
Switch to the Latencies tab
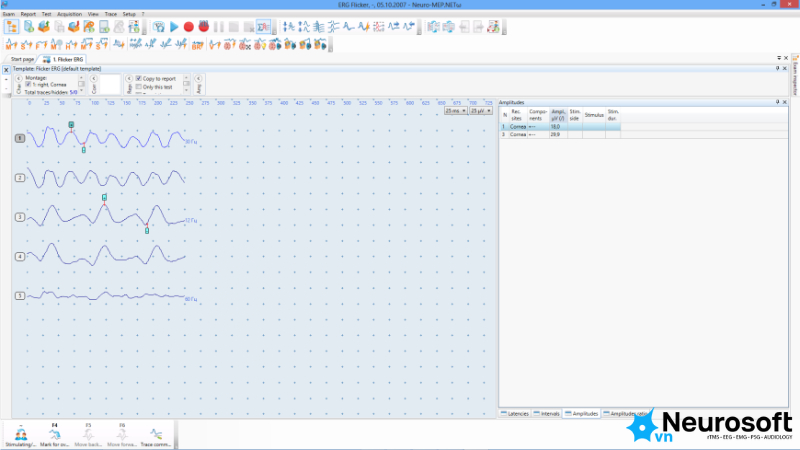515,414
